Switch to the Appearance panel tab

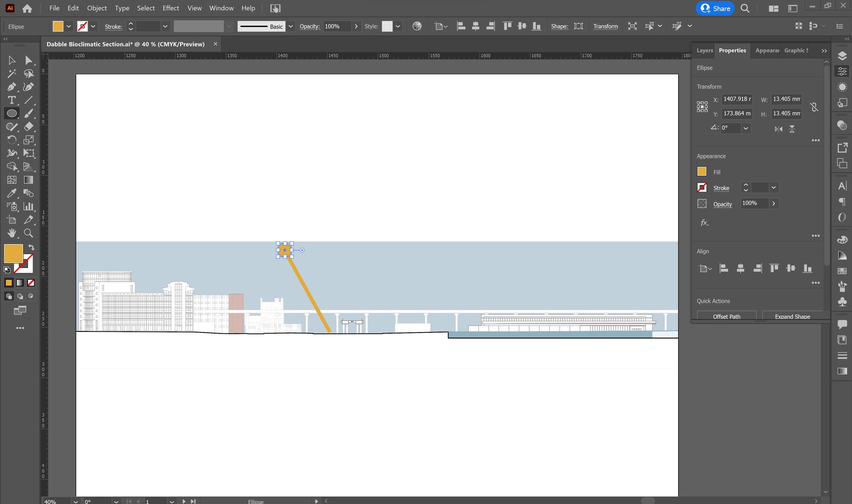click(x=767, y=50)
